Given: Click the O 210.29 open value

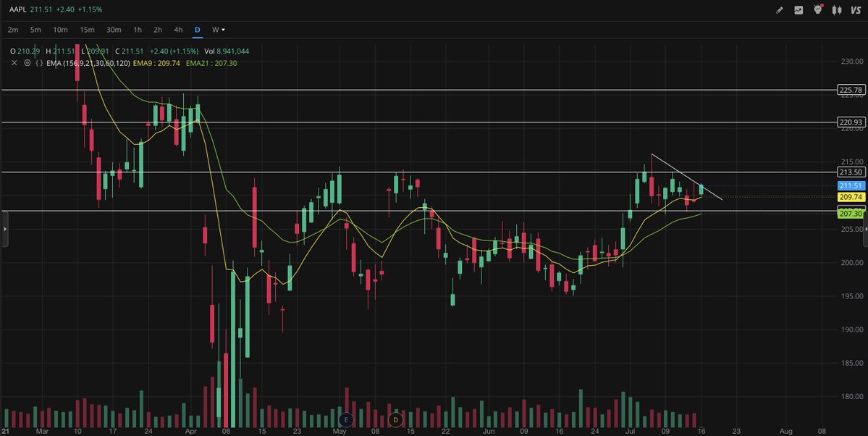Looking at the screenshot, I should 25,51.
